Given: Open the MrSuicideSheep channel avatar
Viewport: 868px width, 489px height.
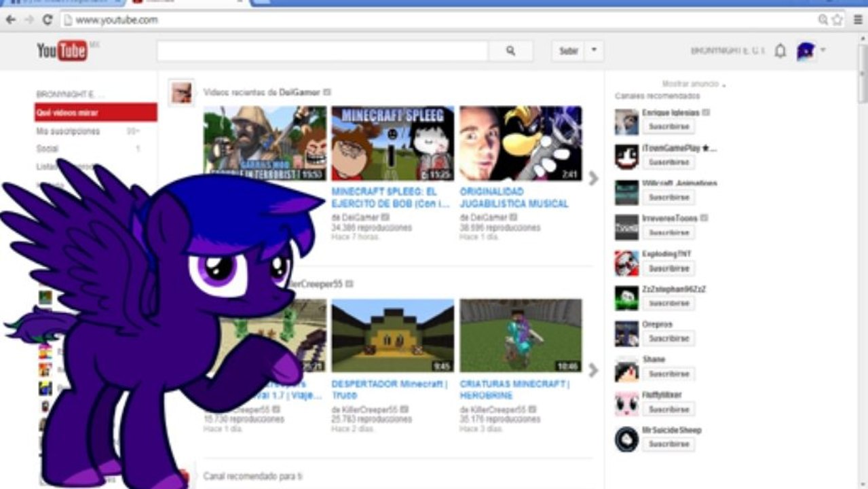Looking at the screenshot, I should pos(626,439).
